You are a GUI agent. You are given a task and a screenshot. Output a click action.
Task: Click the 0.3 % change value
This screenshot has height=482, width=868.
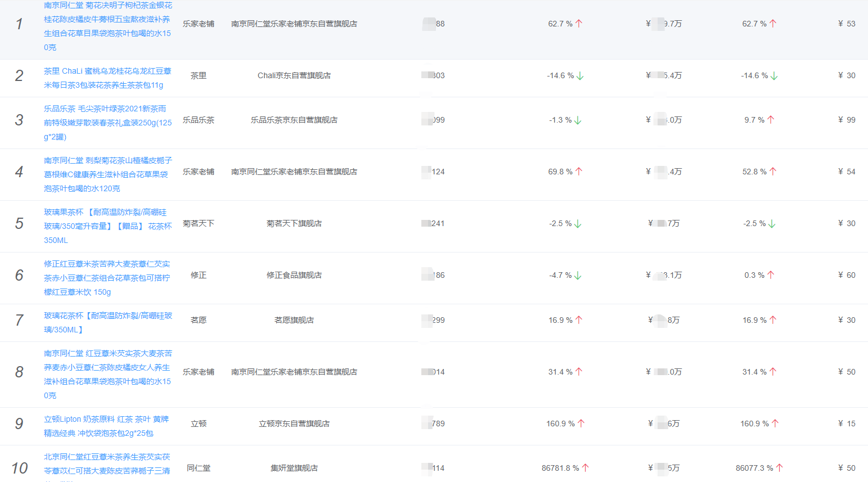click(x=754, y=275)
